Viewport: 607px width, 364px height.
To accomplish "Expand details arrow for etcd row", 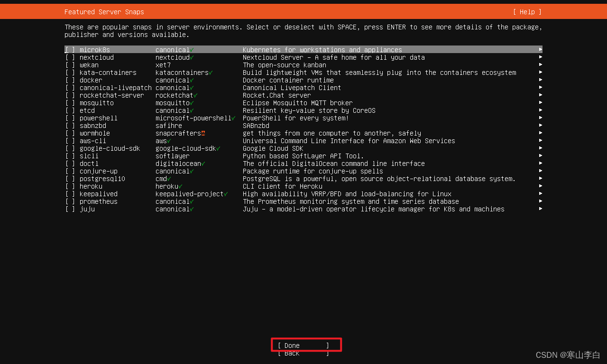I will click(x=541, y=110).
